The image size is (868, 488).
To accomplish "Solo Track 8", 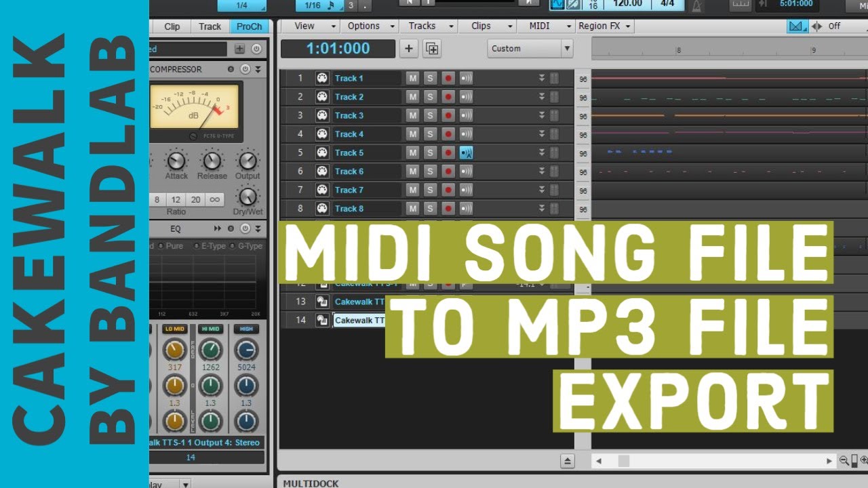I will (430, 209).
